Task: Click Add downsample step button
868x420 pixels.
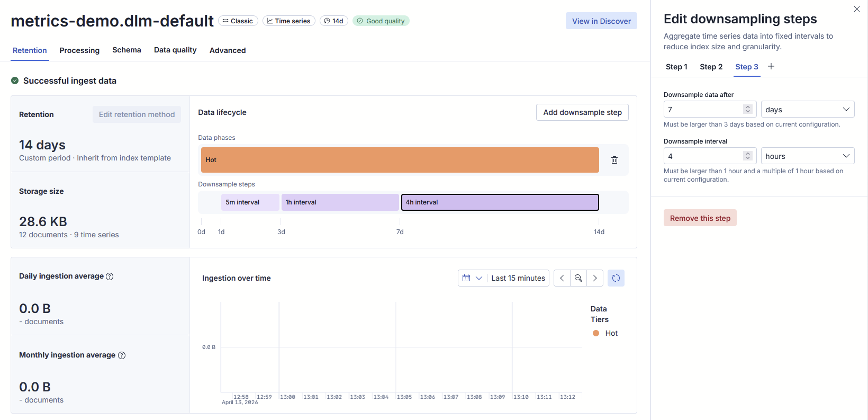Action: click(582, 112)
